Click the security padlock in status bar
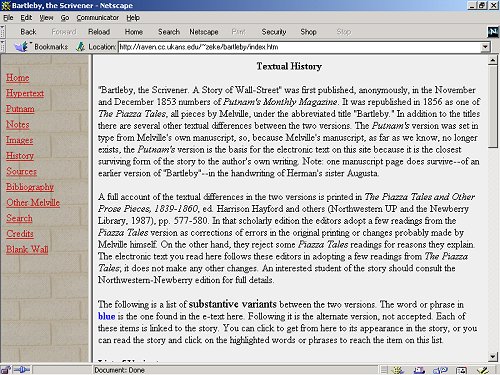 coord(5,370)
